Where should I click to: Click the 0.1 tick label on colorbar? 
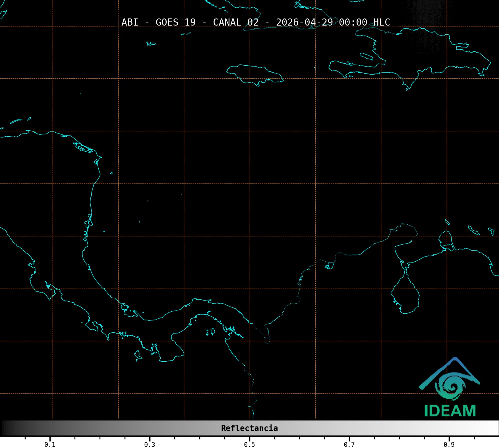point(50,444)
